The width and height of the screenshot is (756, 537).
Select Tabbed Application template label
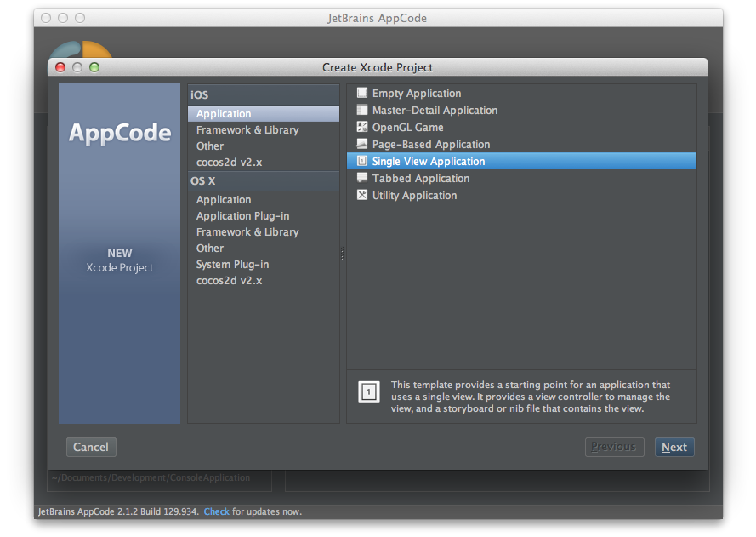tap(421, 179)
